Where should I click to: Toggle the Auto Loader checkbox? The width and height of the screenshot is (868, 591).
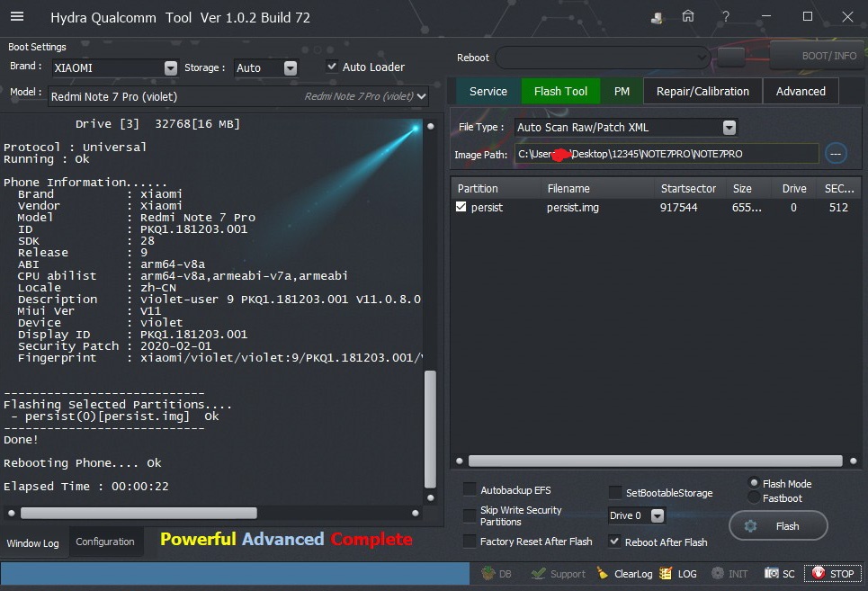tap(332, 67)
